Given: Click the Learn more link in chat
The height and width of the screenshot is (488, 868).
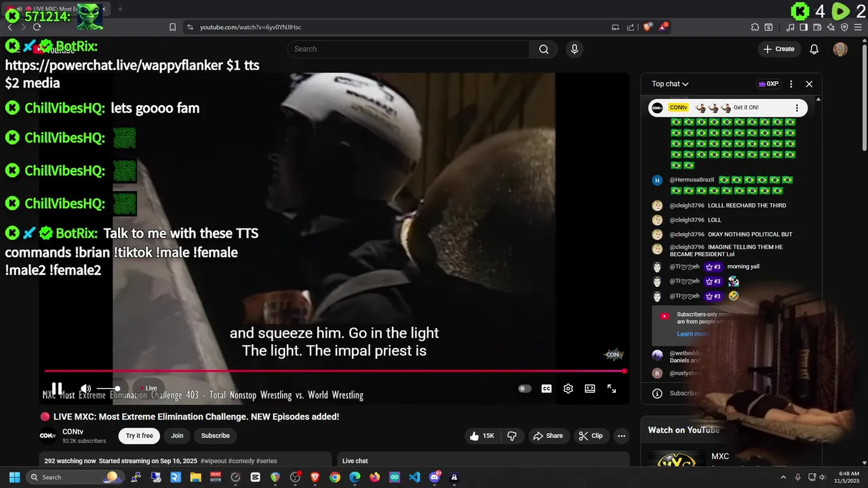Looking at the screenshot, I should (x=692, y=333).
